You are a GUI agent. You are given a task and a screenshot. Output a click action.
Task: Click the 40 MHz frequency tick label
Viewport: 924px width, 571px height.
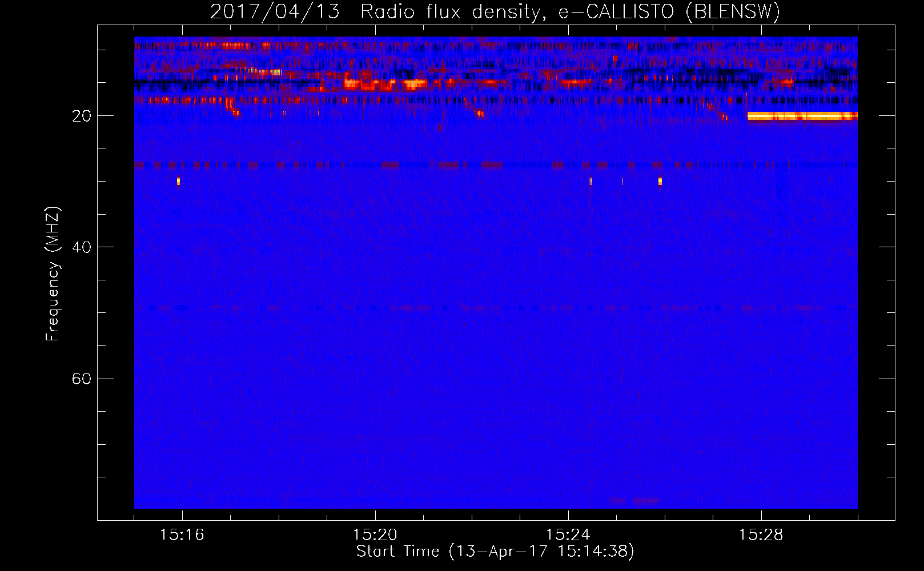pos(82,247)
